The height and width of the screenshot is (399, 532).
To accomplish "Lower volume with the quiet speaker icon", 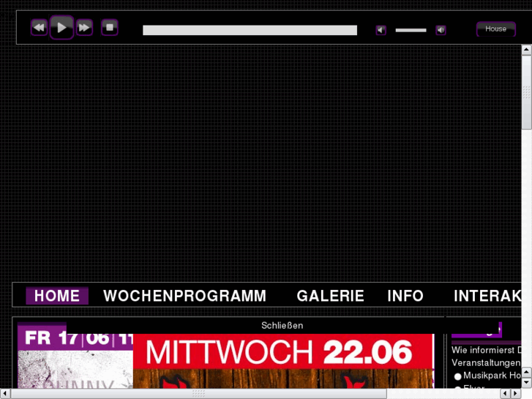I will click(x=381, y=30).
